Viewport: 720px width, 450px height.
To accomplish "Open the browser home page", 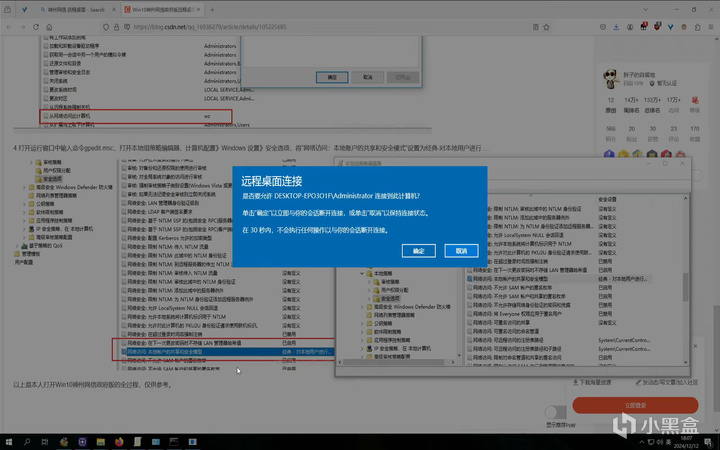I will (49, 27).
